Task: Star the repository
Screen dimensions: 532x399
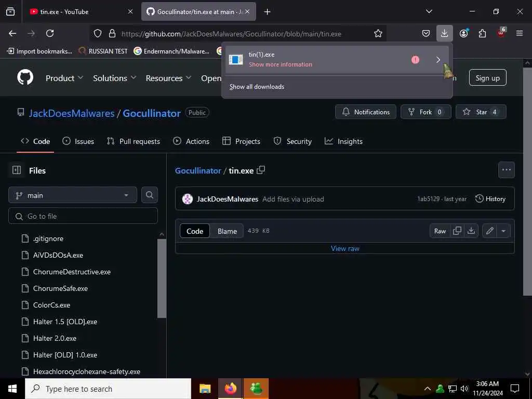Action: pyautogui.click(x=481, y=112)
